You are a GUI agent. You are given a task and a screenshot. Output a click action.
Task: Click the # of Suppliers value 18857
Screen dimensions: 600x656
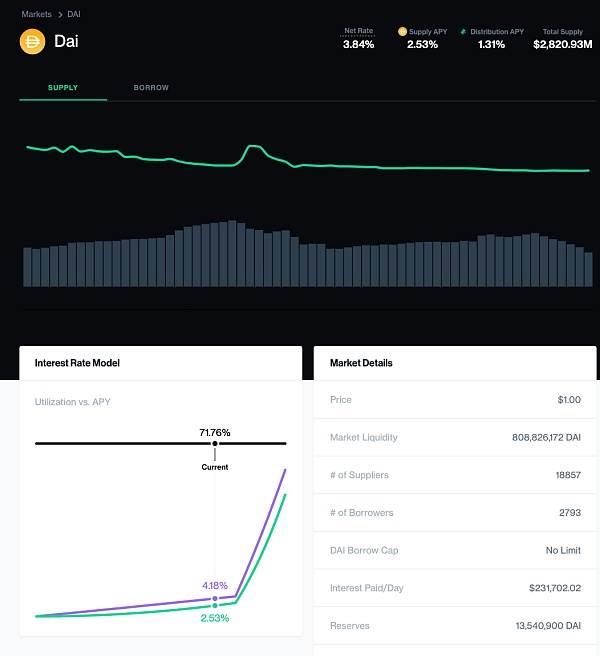[568, 475]
